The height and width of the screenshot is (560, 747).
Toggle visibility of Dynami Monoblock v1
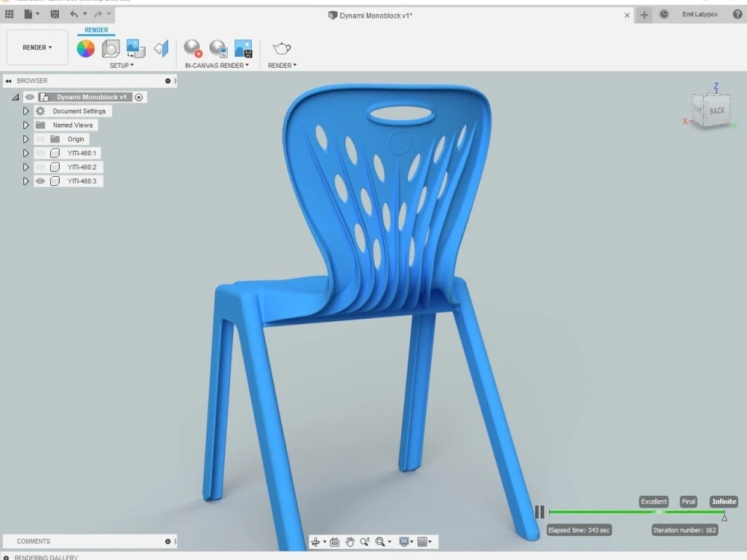click(30, 97)
